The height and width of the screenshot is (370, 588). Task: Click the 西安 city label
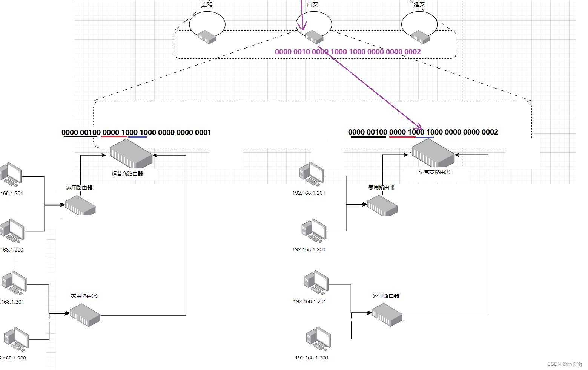tap(312, 4)
